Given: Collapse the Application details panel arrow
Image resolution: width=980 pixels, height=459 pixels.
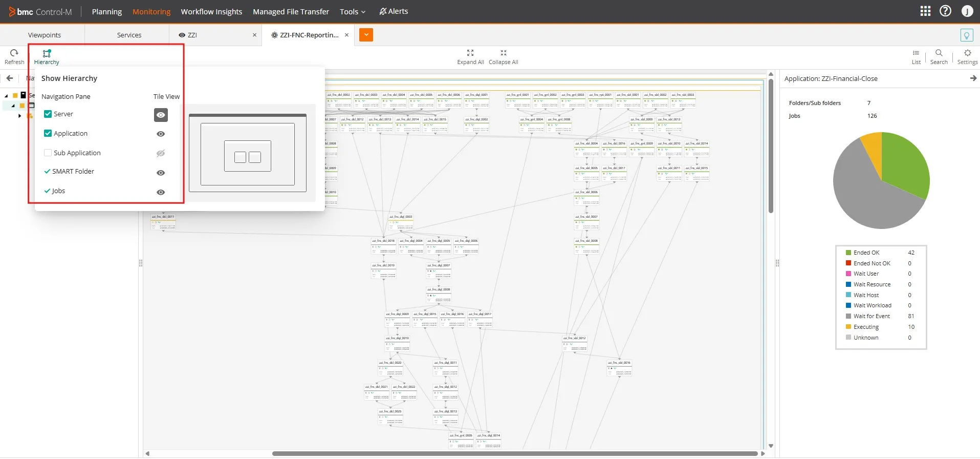Looking at the screenshot, I should click(x=973, y=78).
